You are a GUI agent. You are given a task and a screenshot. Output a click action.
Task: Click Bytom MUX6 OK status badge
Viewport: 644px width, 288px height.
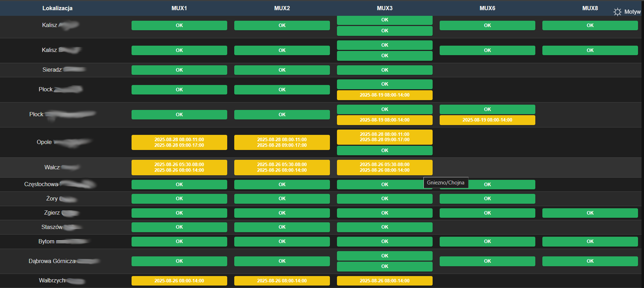click(x=487, y=241)
